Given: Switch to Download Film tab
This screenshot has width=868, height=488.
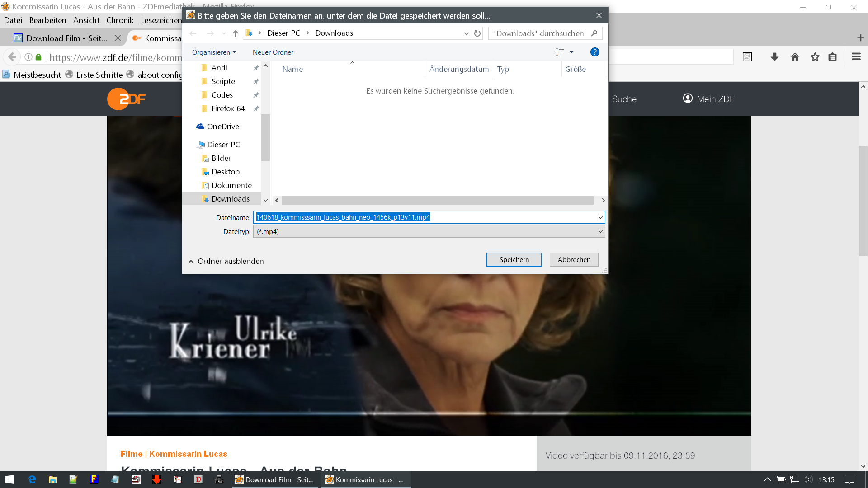Looking at the screenshot, I should (x=66, y=38).
